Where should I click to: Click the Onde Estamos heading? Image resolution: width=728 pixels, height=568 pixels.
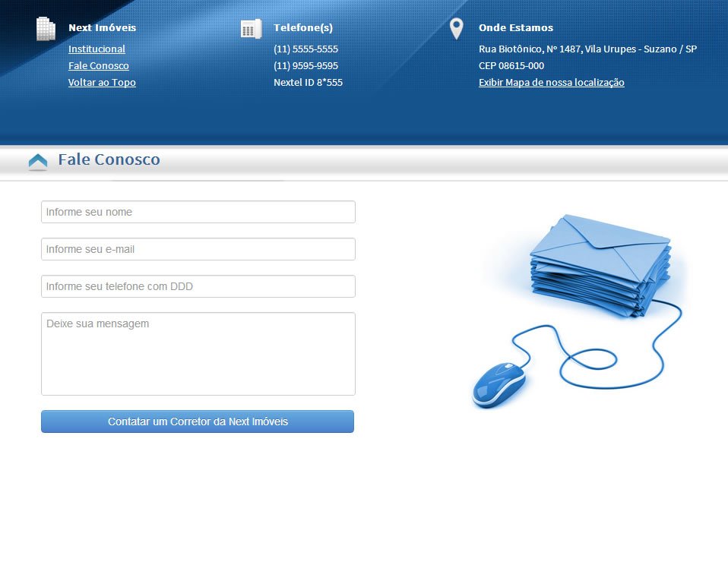tap(516, 28)
